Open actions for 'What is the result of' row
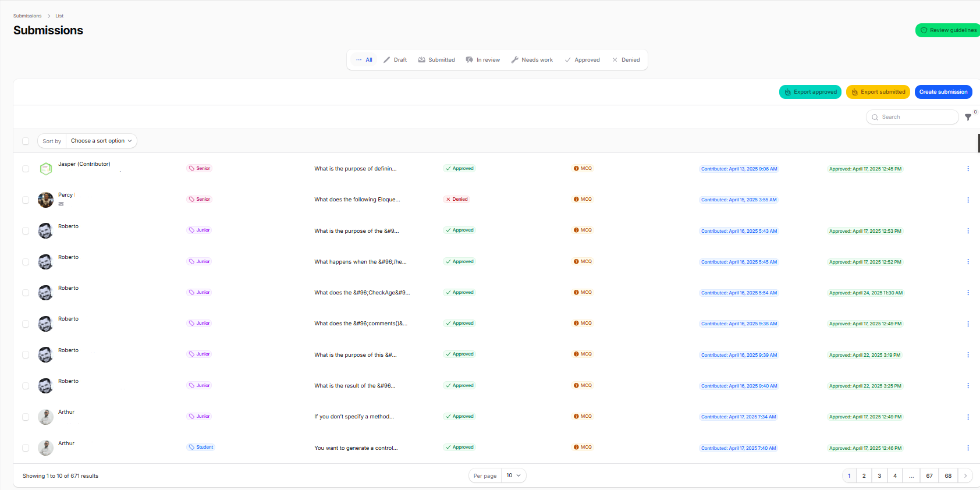The image size is (980, 490). pos(968,386)
